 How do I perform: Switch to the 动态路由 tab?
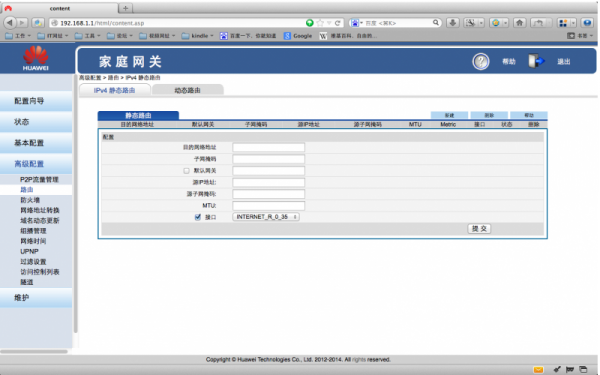(x=188, y=90)
